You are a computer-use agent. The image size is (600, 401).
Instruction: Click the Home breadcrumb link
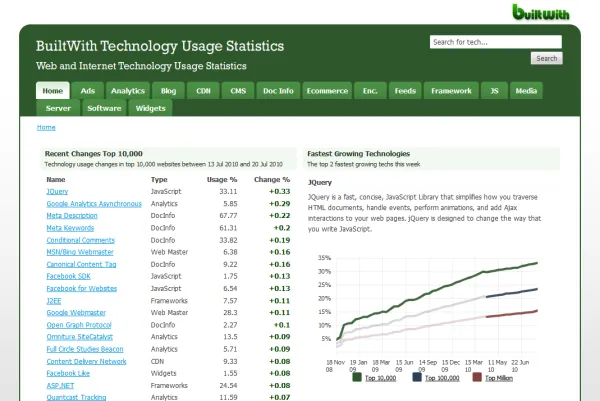coord(46,128)
